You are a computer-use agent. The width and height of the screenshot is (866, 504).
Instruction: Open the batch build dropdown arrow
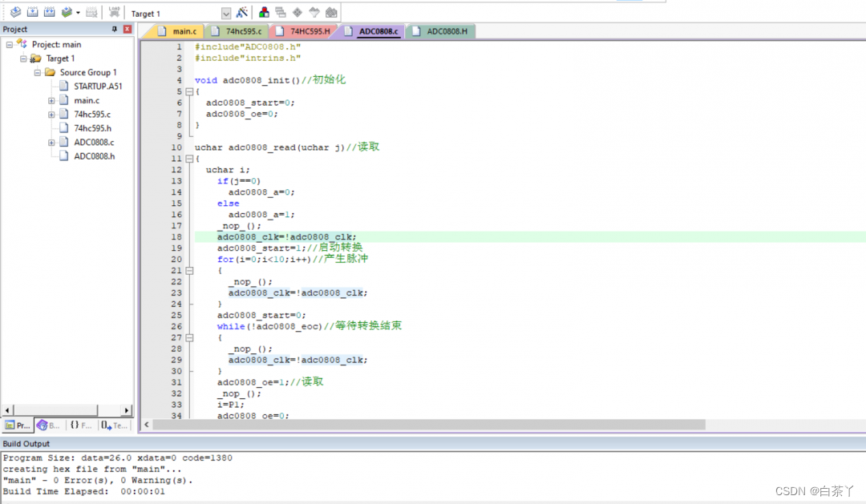tap(78, 13)
